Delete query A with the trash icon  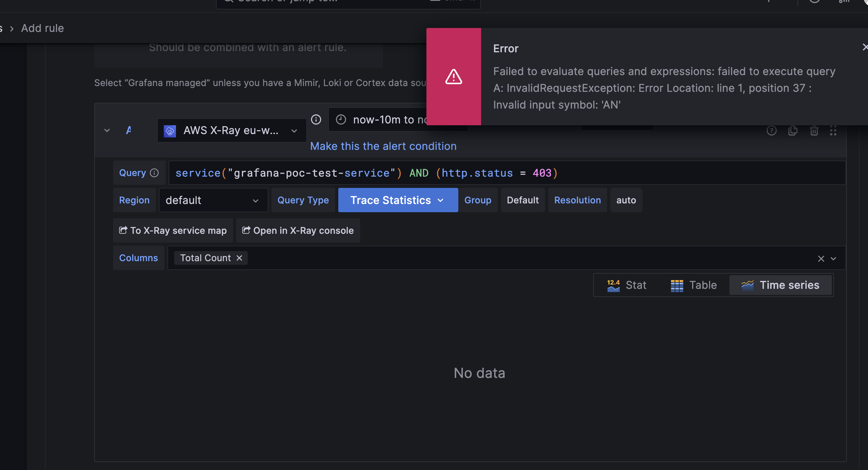pos(814,131)
